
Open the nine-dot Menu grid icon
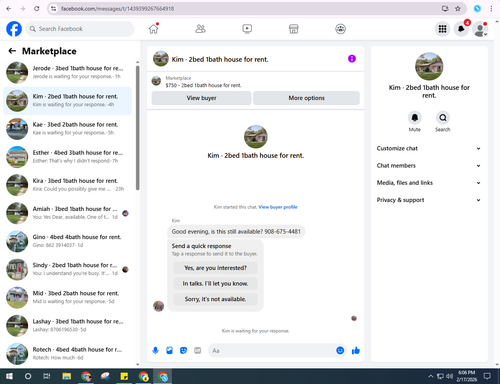pyautogui.click(x=442, y=29)
